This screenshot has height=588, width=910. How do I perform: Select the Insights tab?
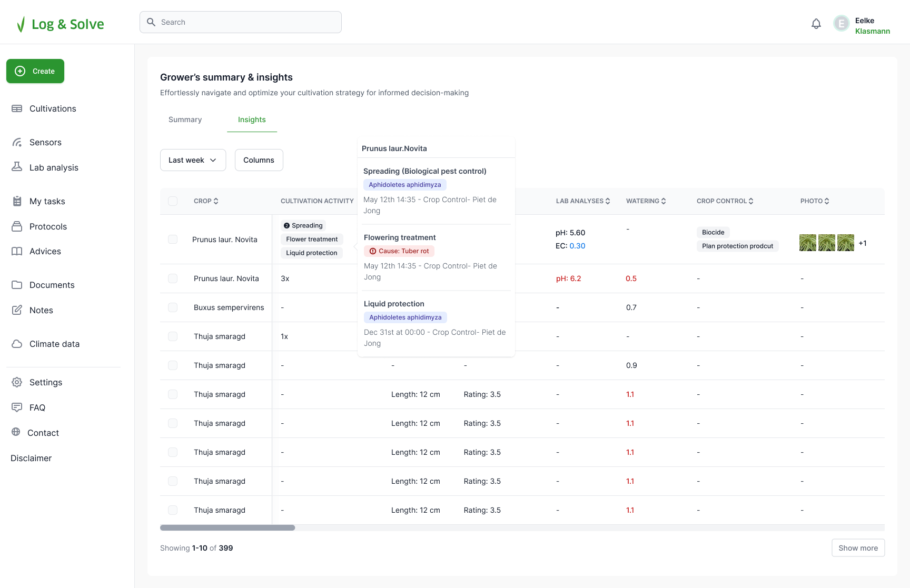tap(252, 119)
